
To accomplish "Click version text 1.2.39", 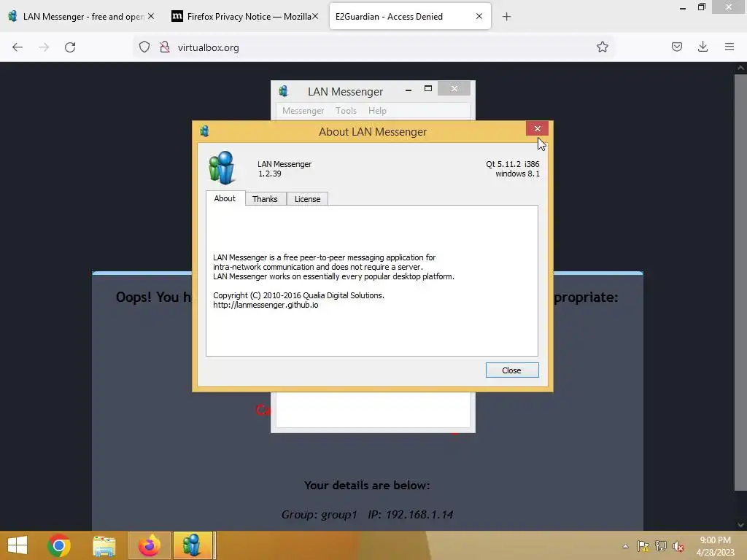I will pos(270,174).
